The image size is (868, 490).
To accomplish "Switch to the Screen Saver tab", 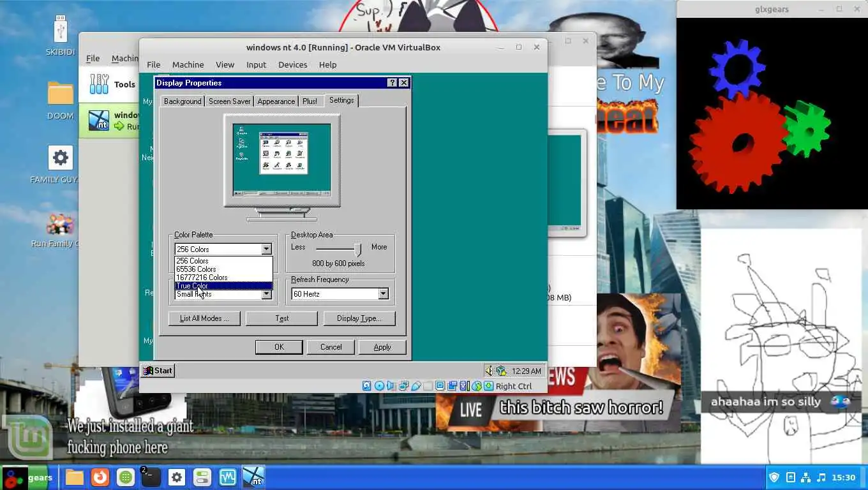I will click(229, 101).
